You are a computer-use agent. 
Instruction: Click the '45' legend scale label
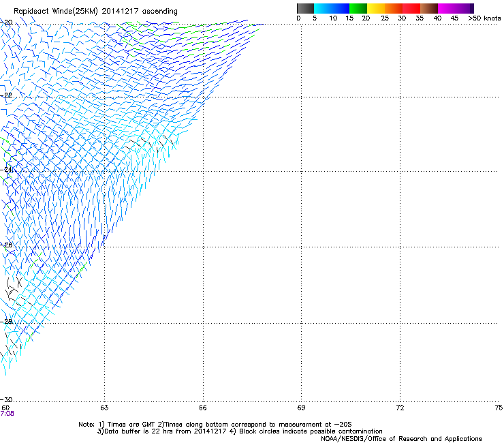pyautogui.click(x=454, y=18)
